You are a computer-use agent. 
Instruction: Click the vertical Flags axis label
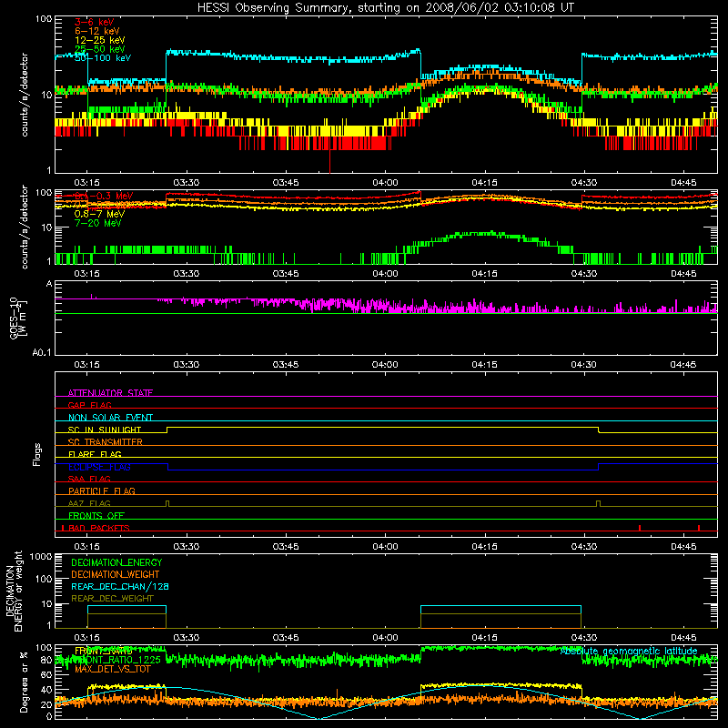coord(36,454)
